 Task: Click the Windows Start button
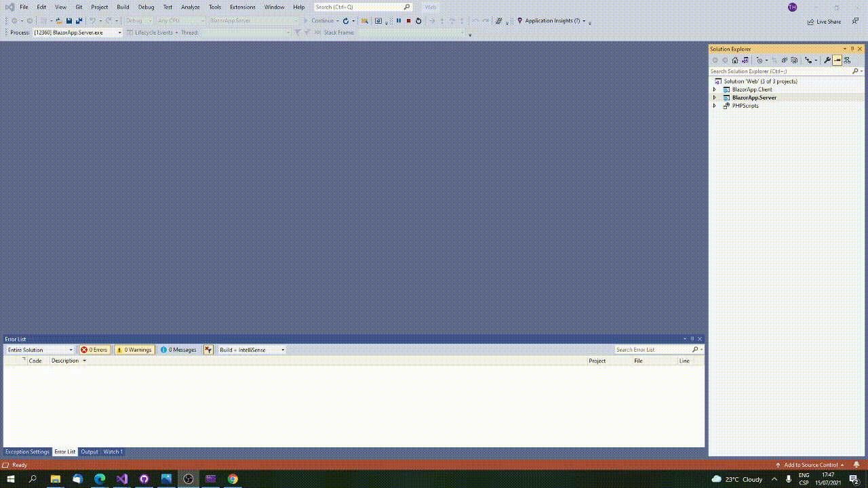coord(11,479)
